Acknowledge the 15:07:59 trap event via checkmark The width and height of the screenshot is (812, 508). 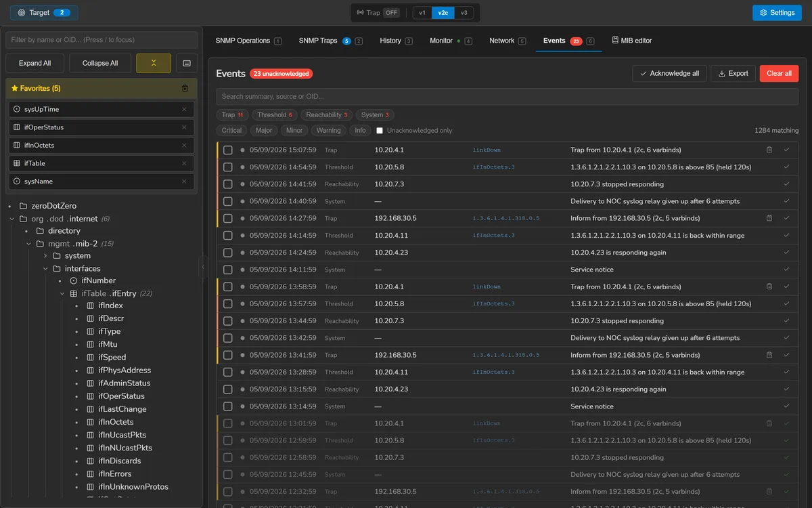786,150
